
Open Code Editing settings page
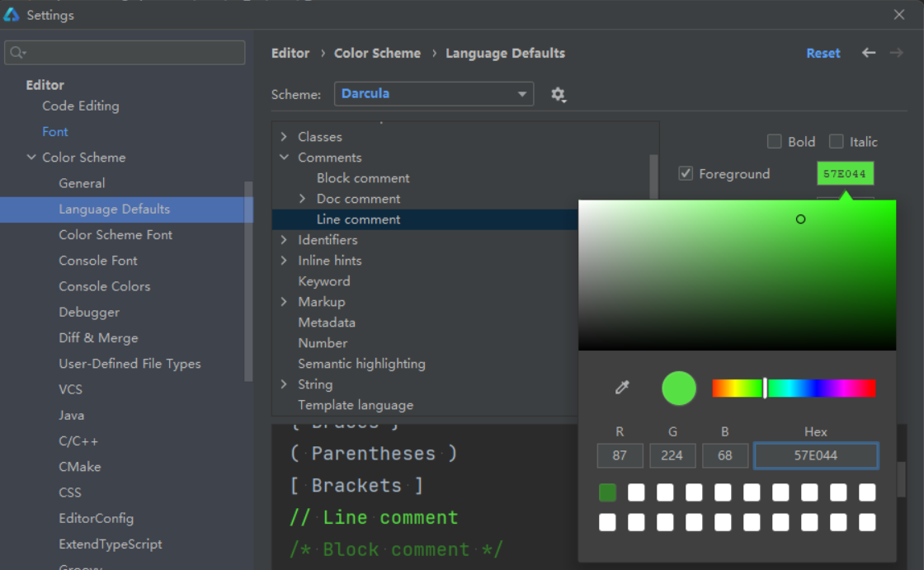tap(81, 106)
